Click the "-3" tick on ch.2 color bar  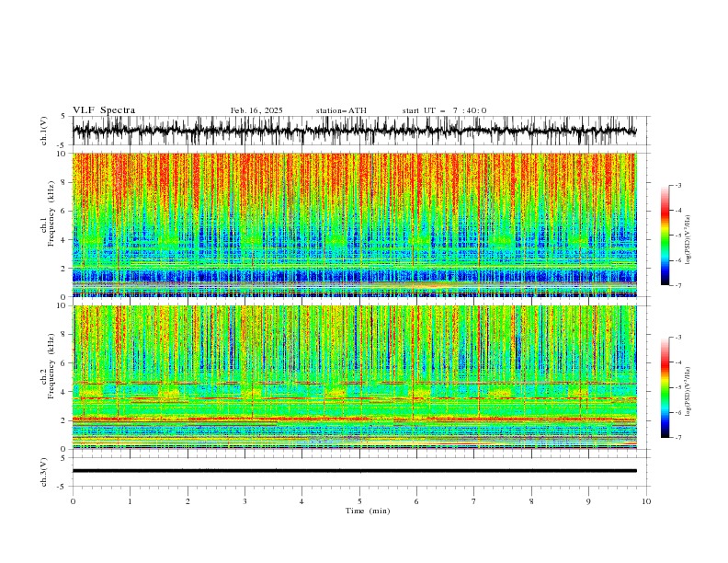(x=678, y=338)
